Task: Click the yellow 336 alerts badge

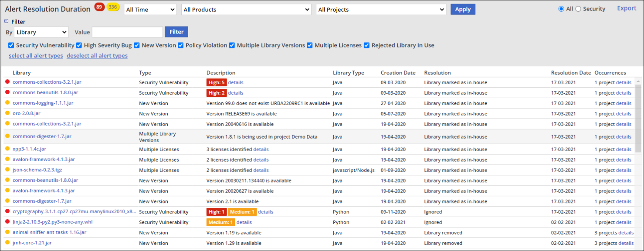Action: [113, 7]
